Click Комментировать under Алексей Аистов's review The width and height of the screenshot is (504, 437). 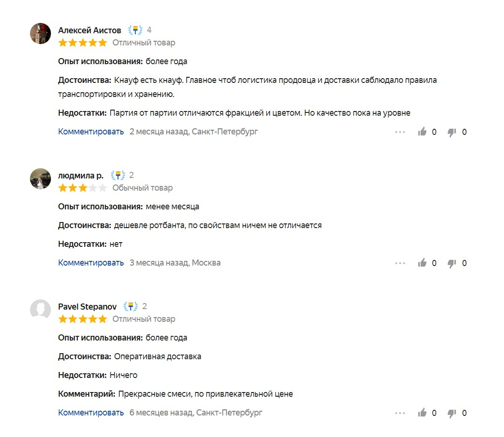click(91, 132)
